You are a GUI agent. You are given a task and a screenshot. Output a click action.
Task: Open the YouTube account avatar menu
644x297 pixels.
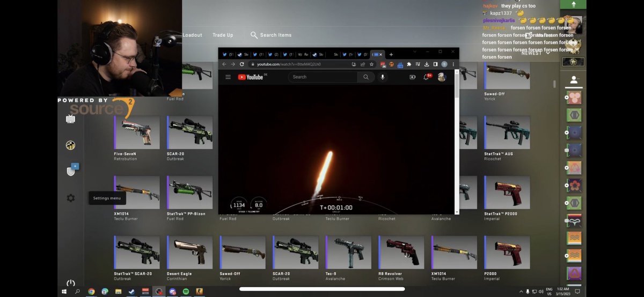click(442, 77)
